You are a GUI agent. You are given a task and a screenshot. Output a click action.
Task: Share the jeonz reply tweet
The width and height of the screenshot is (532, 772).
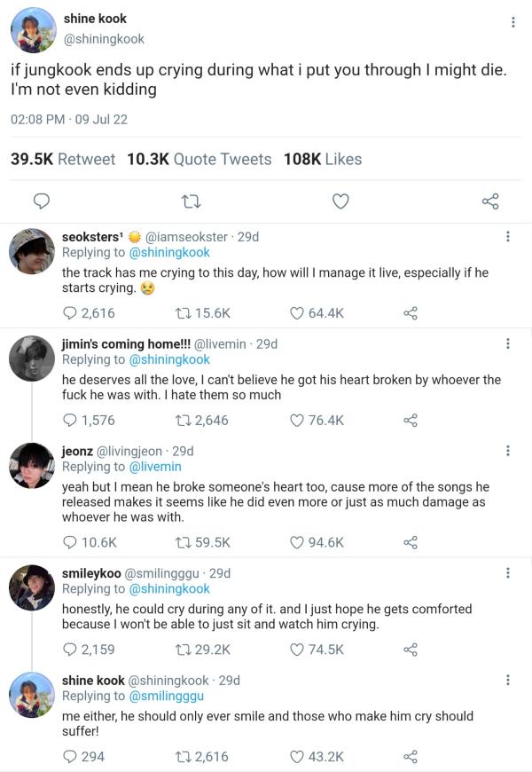(410, 541)
